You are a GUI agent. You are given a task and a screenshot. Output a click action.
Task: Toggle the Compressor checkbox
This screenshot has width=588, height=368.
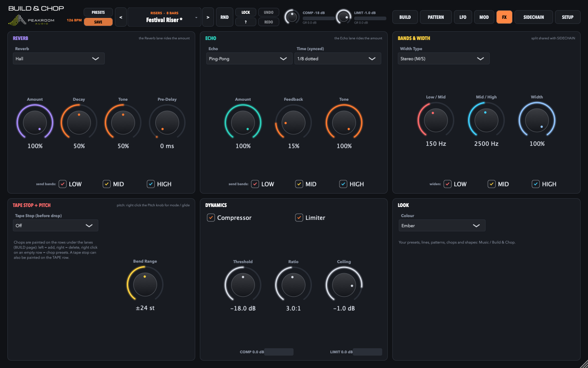pos(211,218)
